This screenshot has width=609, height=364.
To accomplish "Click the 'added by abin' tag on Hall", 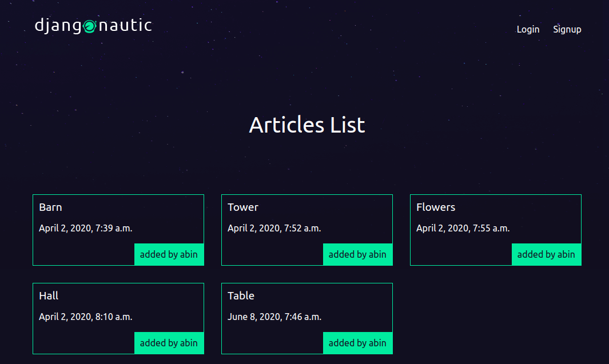I will point(169,343).
